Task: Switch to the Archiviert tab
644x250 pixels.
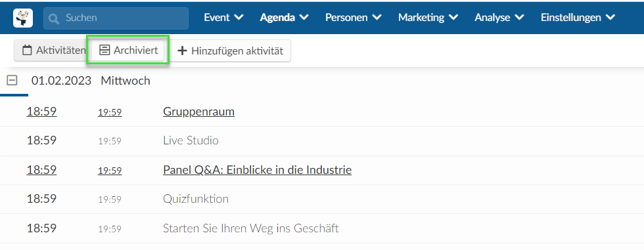Action: click(x=128, y=51)
